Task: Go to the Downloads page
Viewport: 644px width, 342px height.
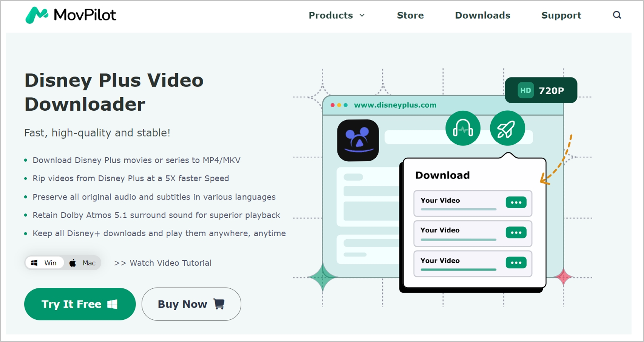Action: click(483, 15)
